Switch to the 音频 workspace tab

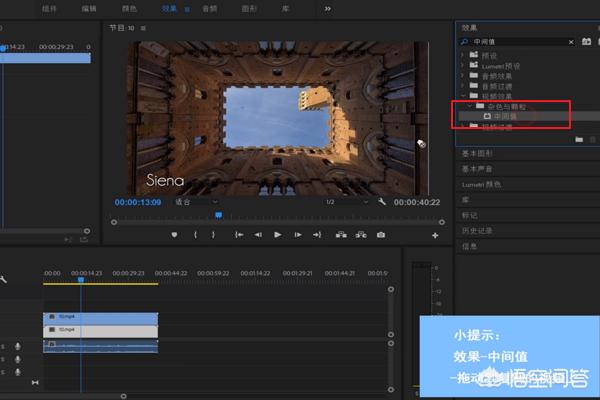(209, 8)
